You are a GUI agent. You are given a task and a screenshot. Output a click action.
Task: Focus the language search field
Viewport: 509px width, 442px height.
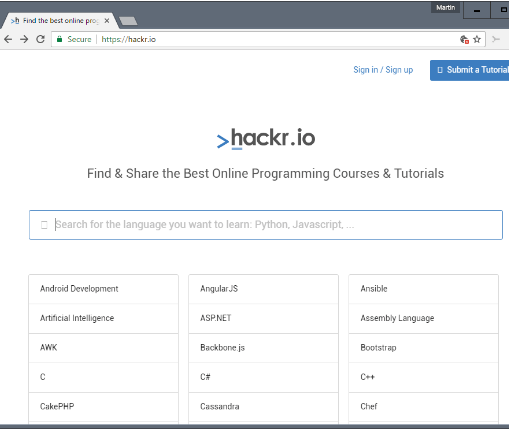[266, 225]
